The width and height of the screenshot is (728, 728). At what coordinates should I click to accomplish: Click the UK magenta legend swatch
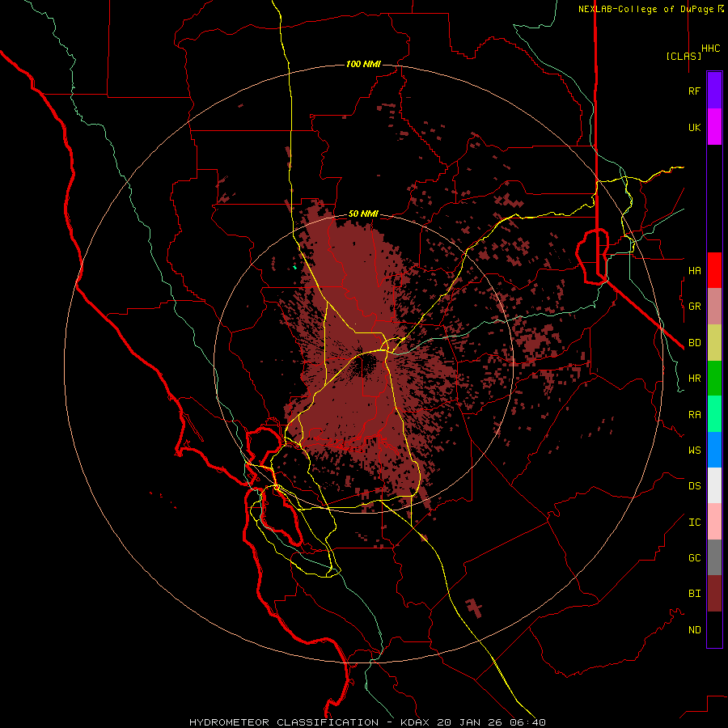[x=714, y=127]
